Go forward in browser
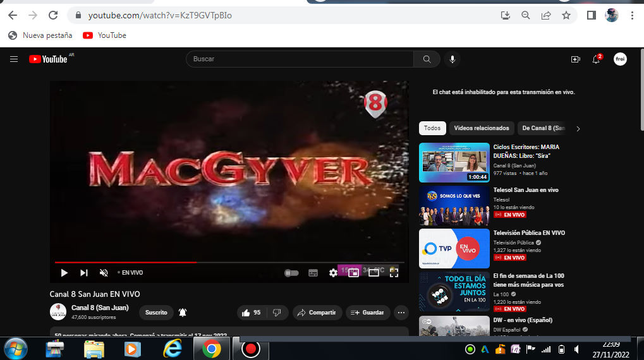The height and width of the screenshot is (360, 644). (x=33, y=15)
